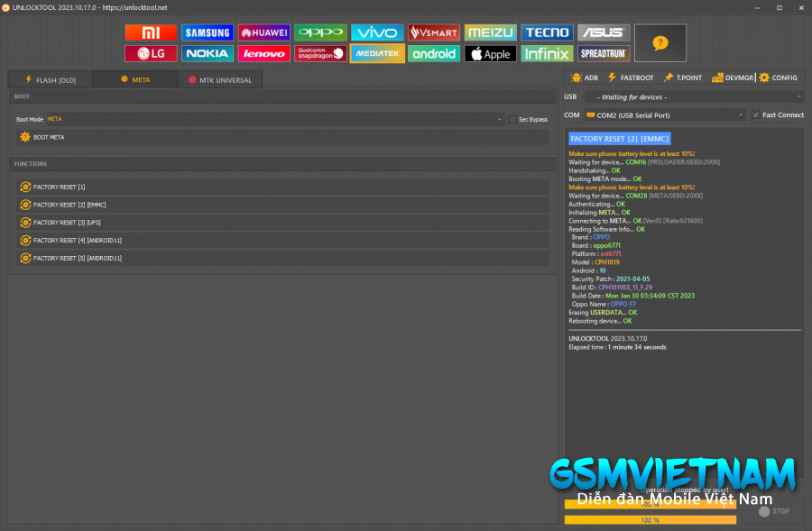
Task: Run FACTORY RESET [2] [EMMC]
Action: click(x=282, y=205)
